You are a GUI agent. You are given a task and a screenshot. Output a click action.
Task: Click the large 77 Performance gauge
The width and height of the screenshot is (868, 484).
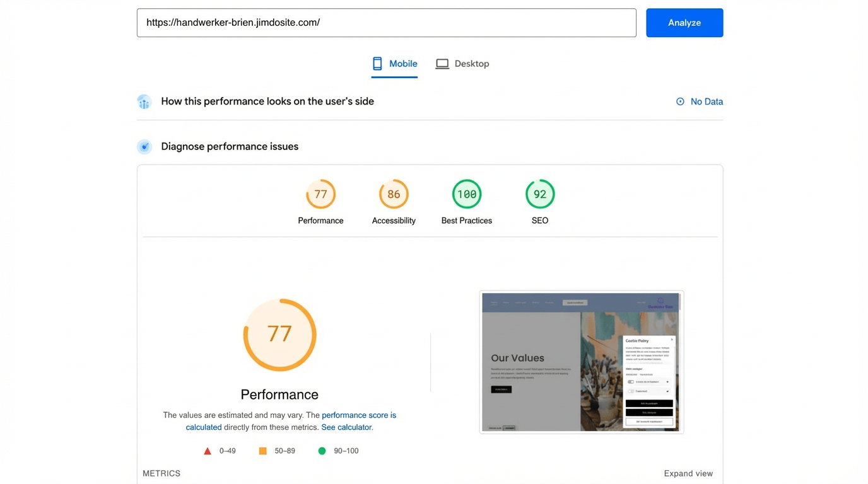pos(279,335)
